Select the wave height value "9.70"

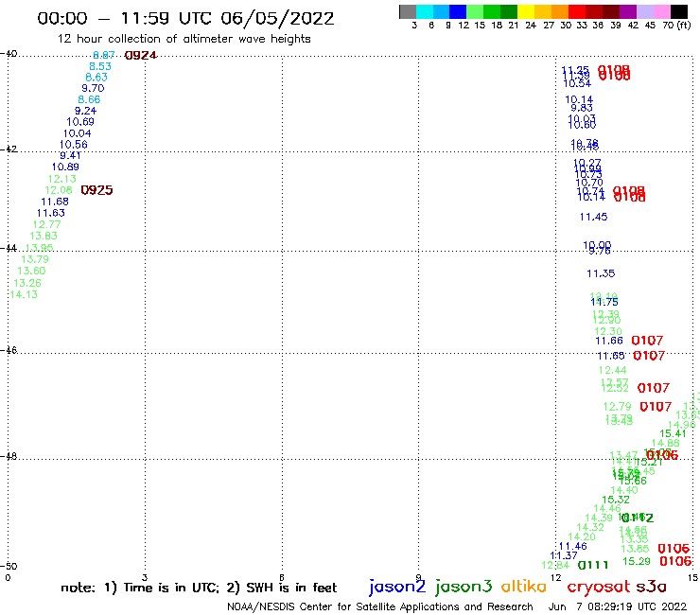tap(93, 88)
